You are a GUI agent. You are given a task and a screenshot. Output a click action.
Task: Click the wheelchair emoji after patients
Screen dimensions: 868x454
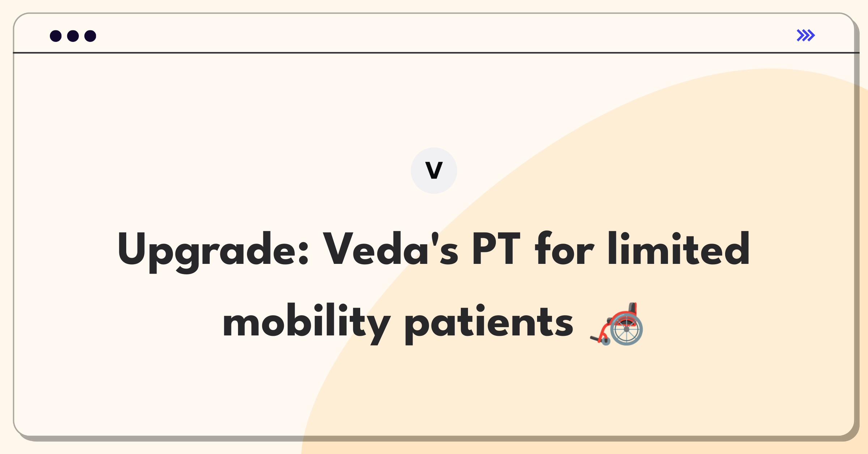point(617,324)
